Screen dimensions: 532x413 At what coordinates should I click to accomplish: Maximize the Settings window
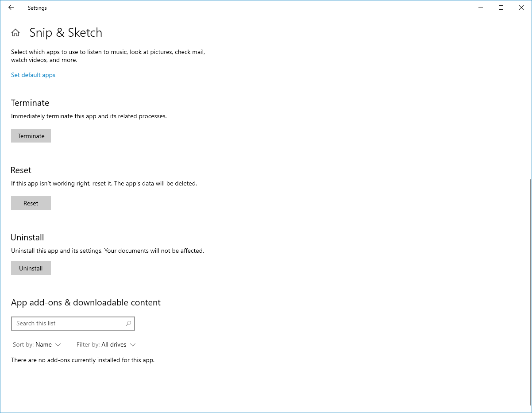coord(501,8)
